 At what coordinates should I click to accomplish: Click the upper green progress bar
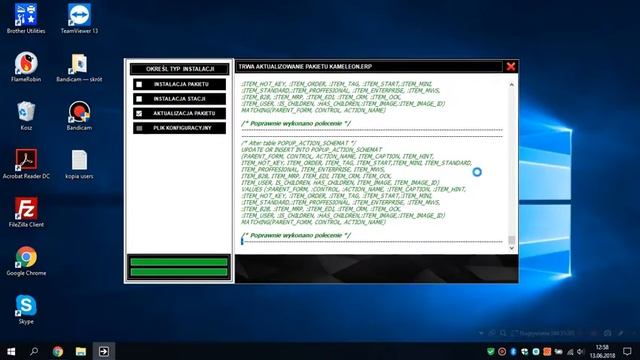click(x=179, y=262)
